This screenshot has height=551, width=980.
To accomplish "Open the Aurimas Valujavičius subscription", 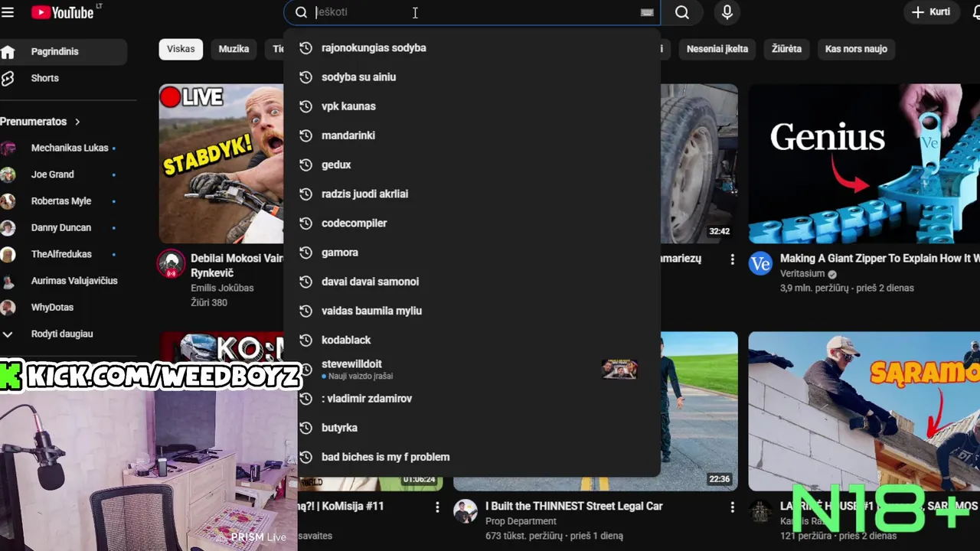I will pos(64,281).
